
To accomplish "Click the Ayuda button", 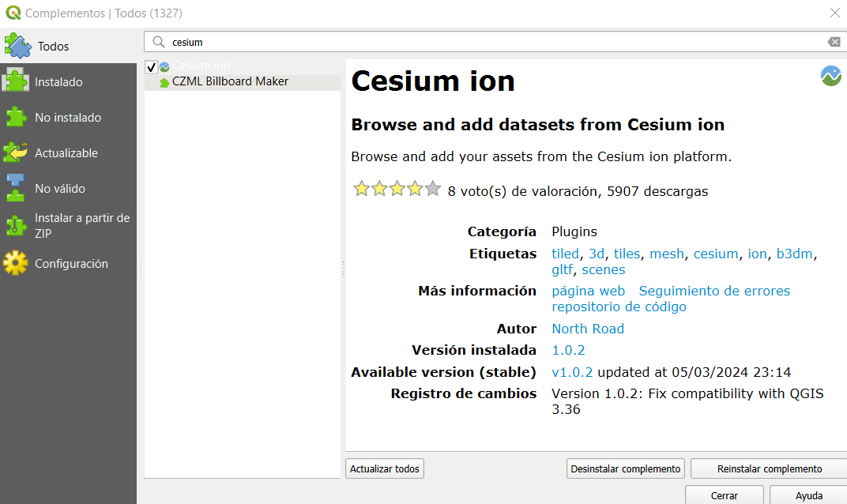I will pyautogui.click(x=808, y=495).
